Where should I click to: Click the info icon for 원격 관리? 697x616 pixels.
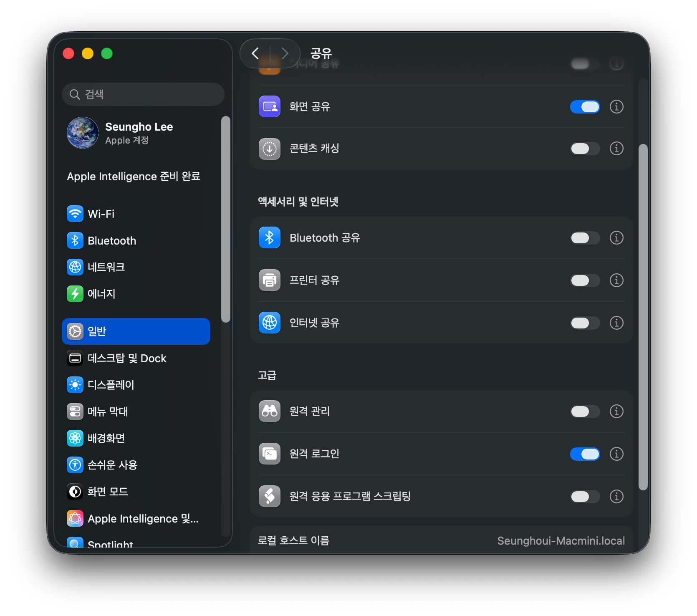coord(616,412)
